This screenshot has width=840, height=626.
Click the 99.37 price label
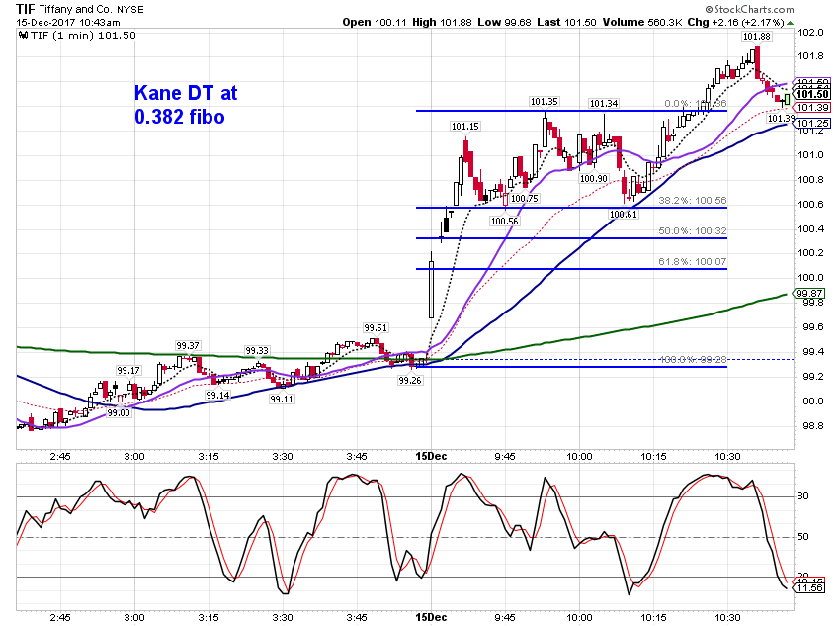pyautogui.click(x=188, y=346)
